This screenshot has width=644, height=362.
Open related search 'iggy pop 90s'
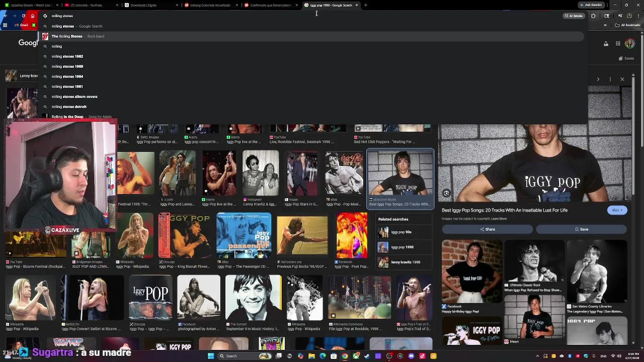coord(405,232)
